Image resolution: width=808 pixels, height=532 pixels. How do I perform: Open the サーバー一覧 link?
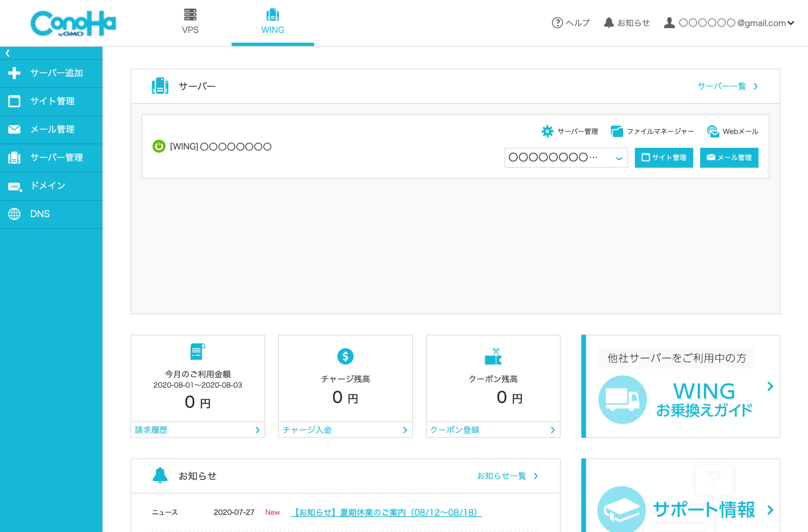pos(727,86)
